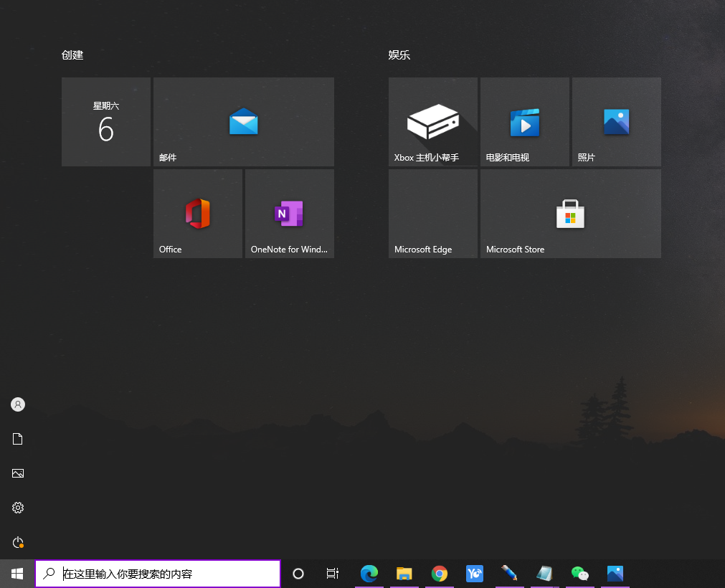Open the 照片 (Photos) tile
Viewport: 725px width, 588px height.
(616, 122)
